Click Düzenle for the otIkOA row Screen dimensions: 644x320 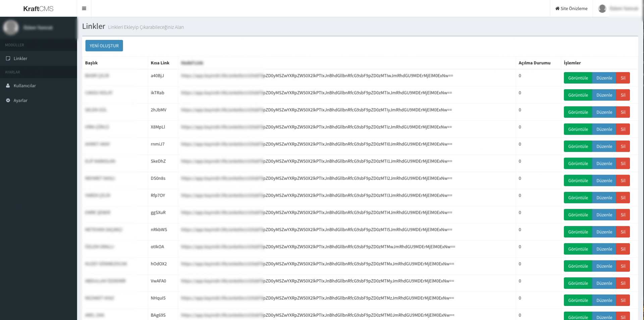pos(604,249)
